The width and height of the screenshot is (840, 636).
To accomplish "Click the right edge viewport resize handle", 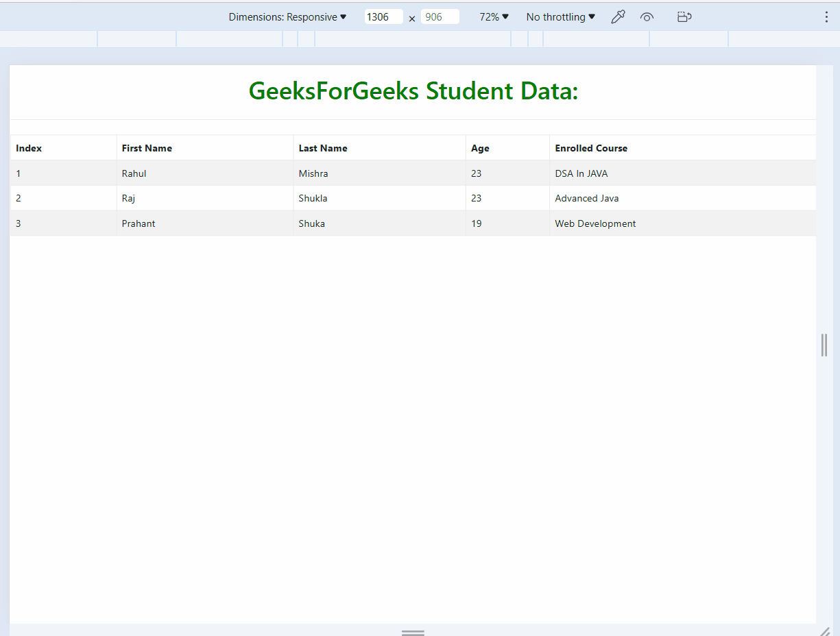I will [x=824, y=345].
